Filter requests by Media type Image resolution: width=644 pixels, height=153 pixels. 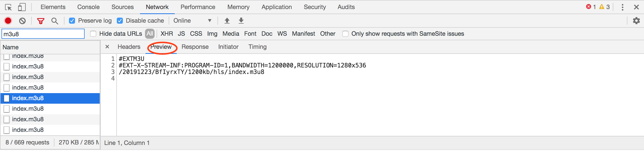click(231, 34)
